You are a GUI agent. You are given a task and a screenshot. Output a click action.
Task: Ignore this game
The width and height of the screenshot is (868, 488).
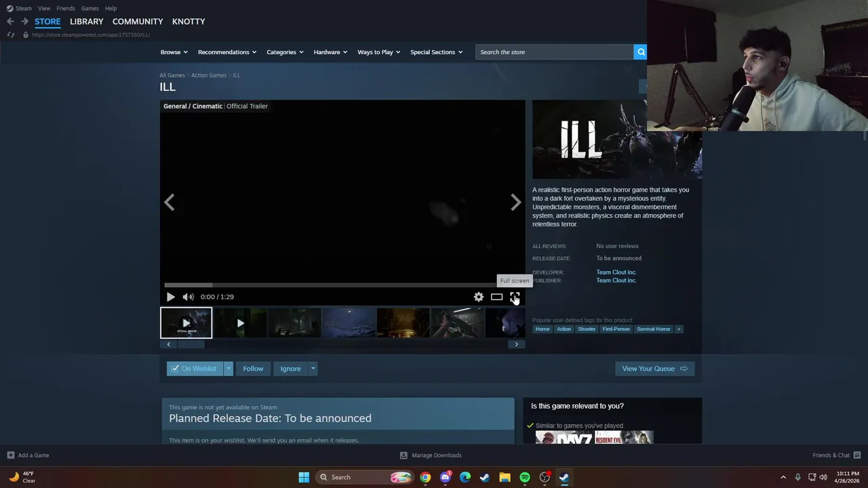pos(290,369)
